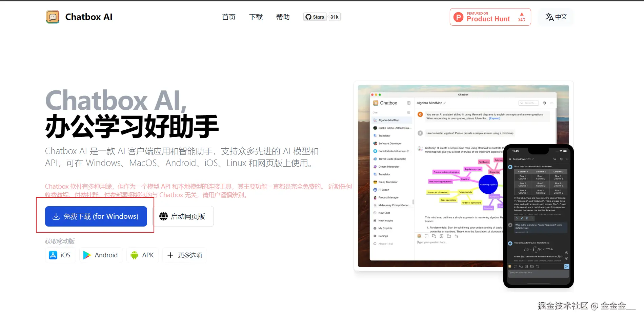The image size is (644, 319).
Task: Click the GitHub Stars button
Action: click(315, 17)
